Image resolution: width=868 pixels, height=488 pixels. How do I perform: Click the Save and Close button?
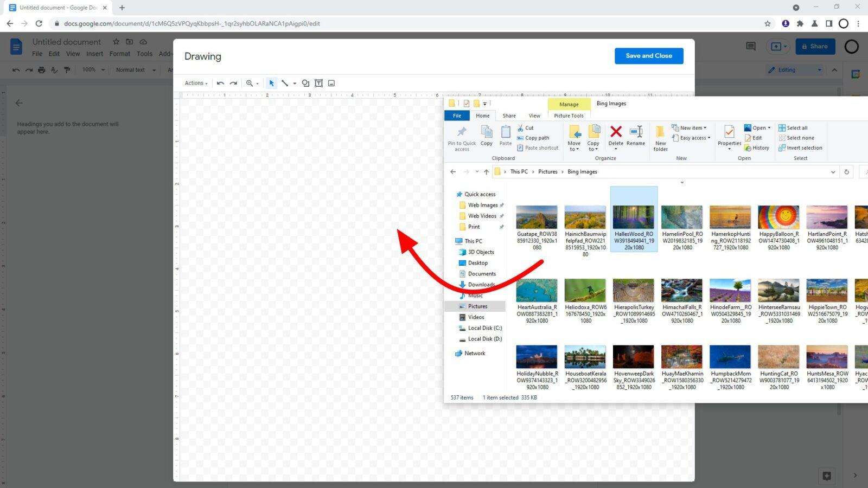648,55
